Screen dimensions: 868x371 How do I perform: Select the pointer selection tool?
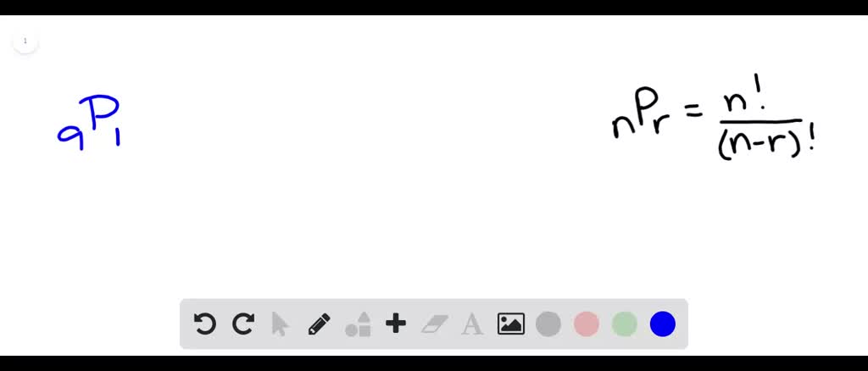coord(281,324)
